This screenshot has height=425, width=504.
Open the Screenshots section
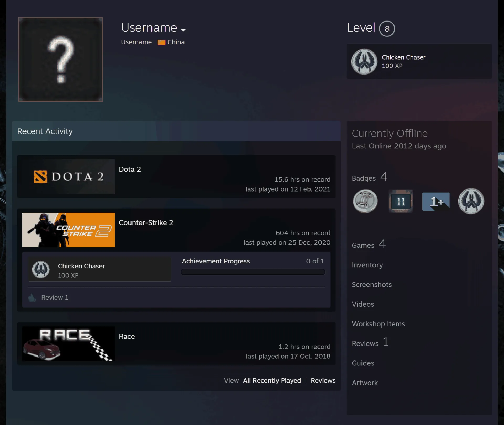tap(372, 285)
